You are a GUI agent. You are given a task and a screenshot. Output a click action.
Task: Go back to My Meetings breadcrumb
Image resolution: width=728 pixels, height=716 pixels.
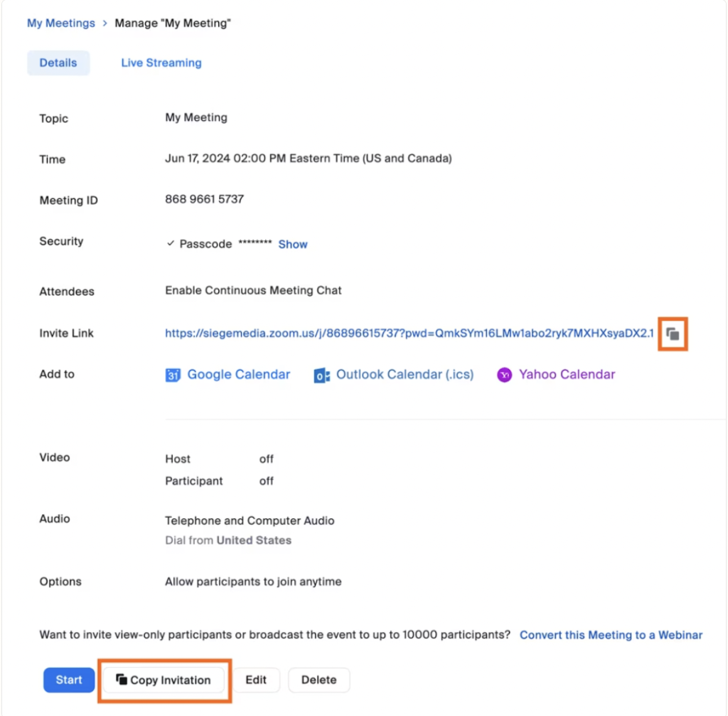click(60, 23)
